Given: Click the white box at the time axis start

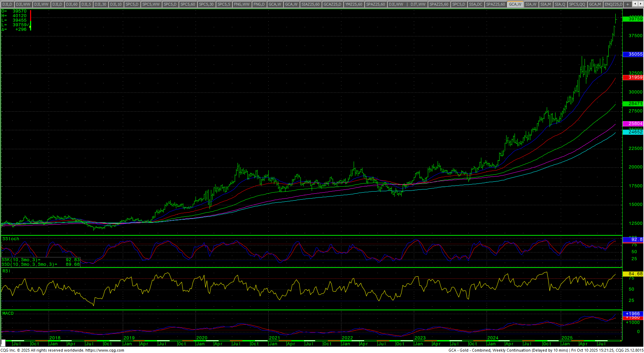Looking at the screenshot, I should point(3,344).
